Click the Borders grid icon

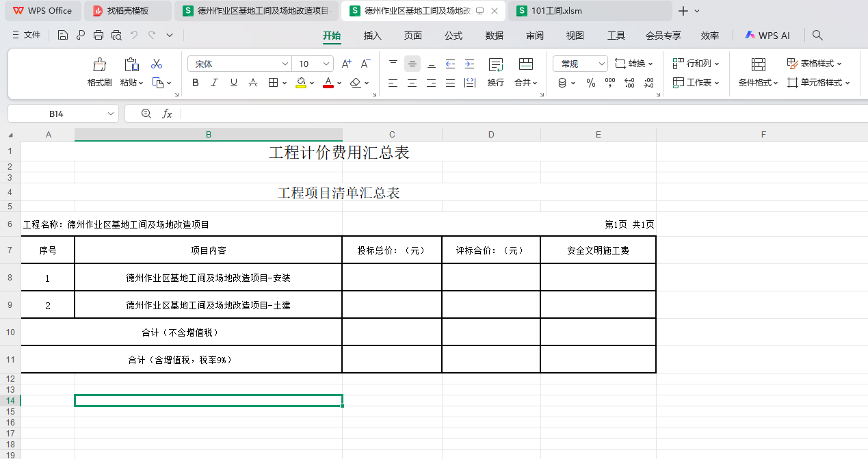[x=273, y=83]
